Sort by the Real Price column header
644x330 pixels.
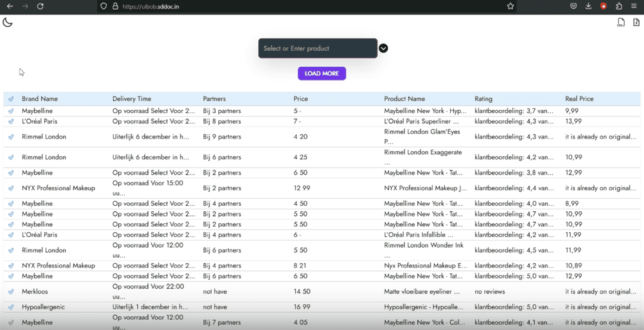[579, 98]
